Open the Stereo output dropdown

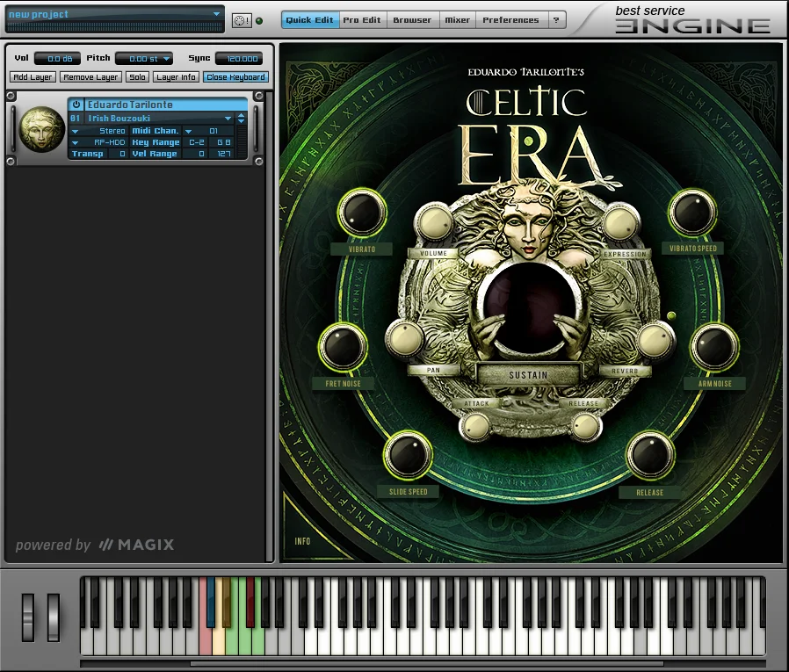tap(75, 131)
